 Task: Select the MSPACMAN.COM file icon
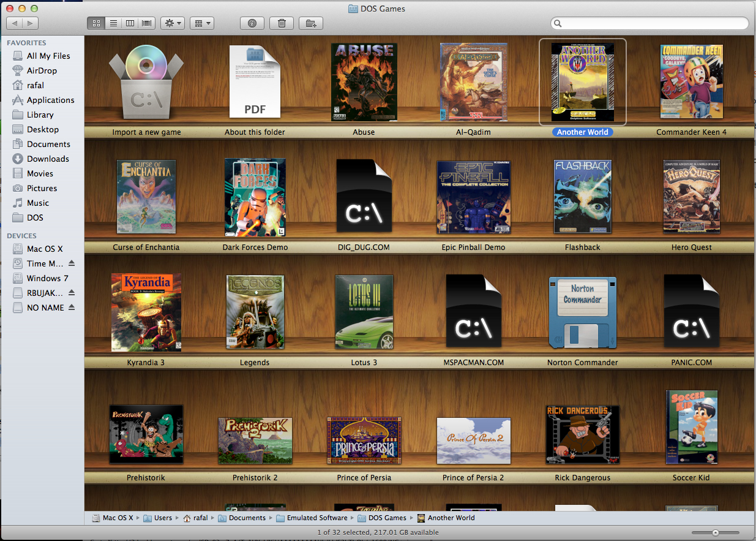[x=473, y=311]
